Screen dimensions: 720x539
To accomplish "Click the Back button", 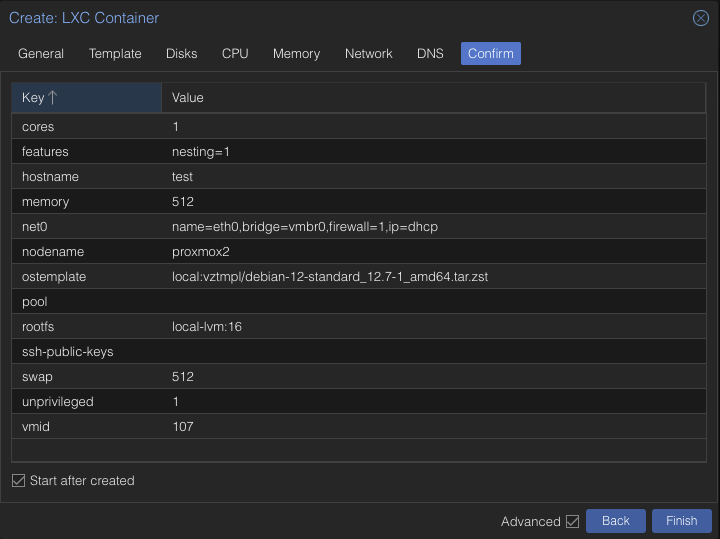I will tap(615, 521).
